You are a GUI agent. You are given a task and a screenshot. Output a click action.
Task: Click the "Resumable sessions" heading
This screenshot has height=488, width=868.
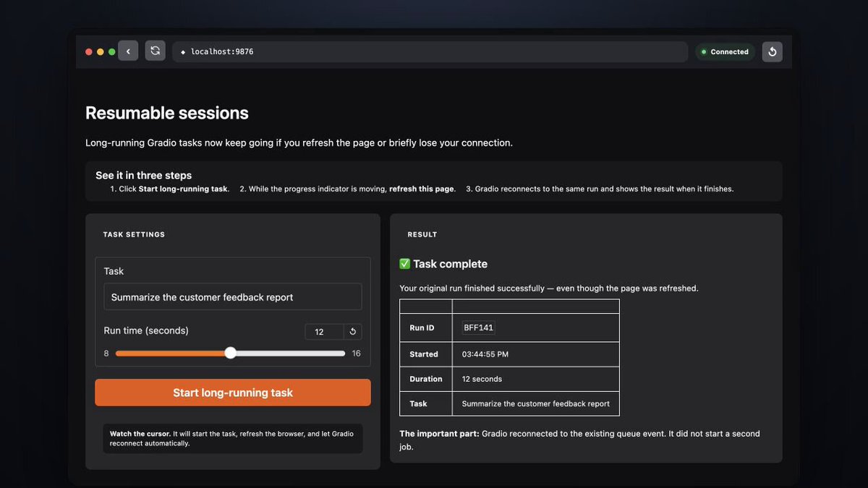tap(167, 113)
